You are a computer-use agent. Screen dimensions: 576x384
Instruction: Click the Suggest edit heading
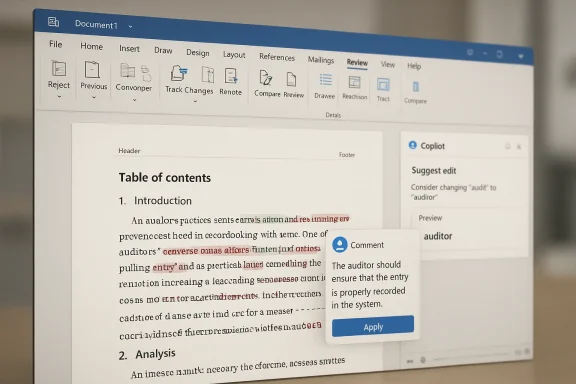pos(434,171)
